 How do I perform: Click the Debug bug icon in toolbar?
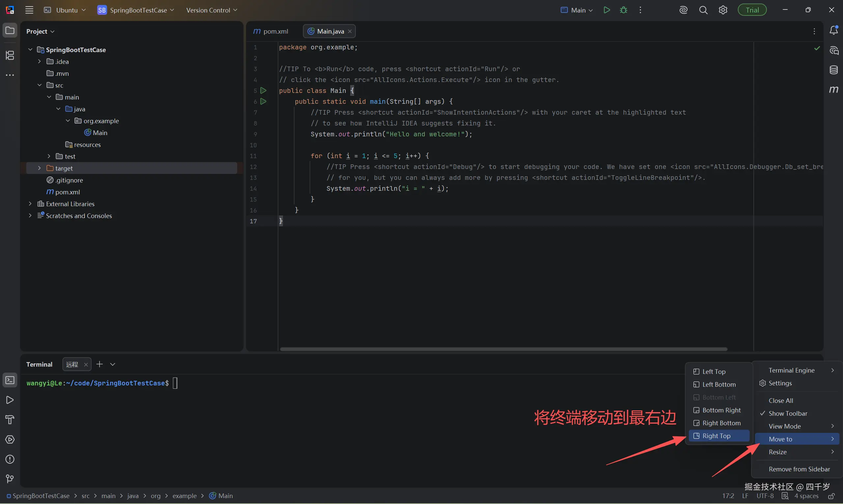click(623, 10)
